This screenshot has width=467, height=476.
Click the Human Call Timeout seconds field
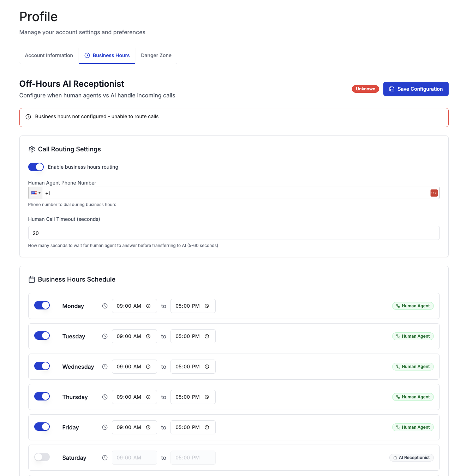click(234, 233)
